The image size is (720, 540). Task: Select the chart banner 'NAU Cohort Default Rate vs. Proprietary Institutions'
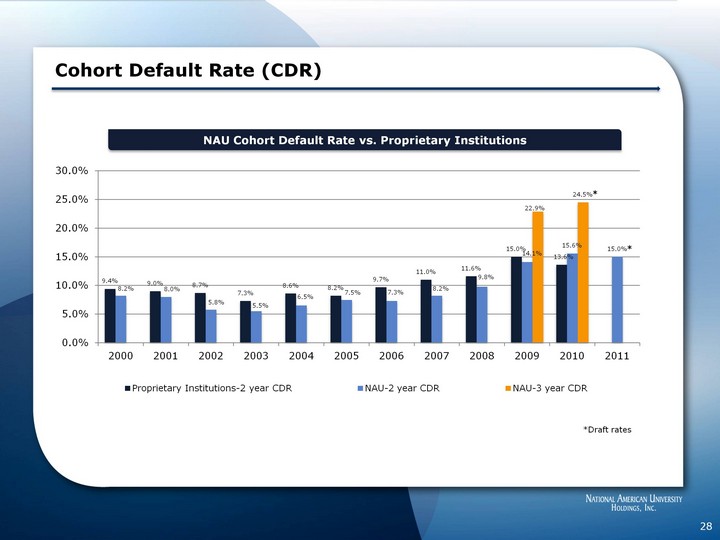tap(365, 140)
